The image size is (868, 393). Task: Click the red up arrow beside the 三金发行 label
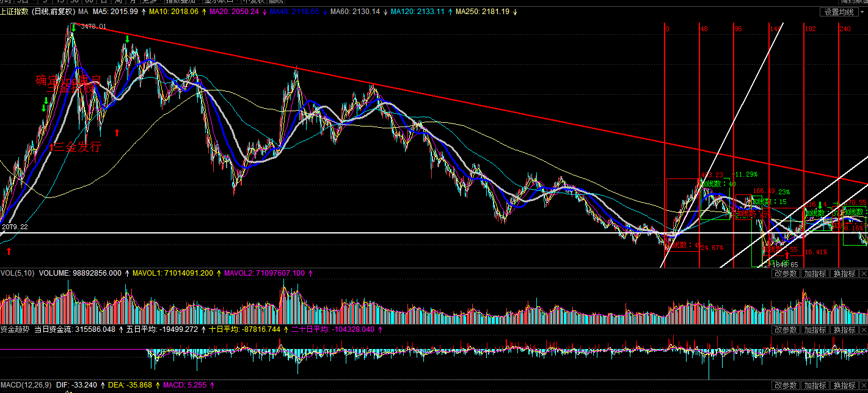[x=53, y=146]
